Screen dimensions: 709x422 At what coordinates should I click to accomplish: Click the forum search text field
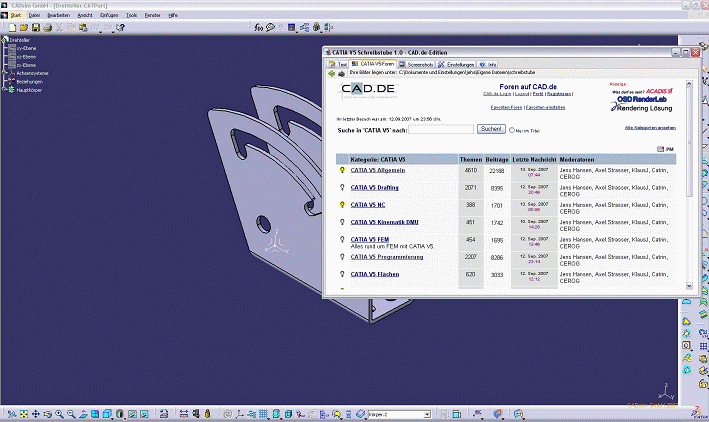pyautogui.click(x=441, y=130)
